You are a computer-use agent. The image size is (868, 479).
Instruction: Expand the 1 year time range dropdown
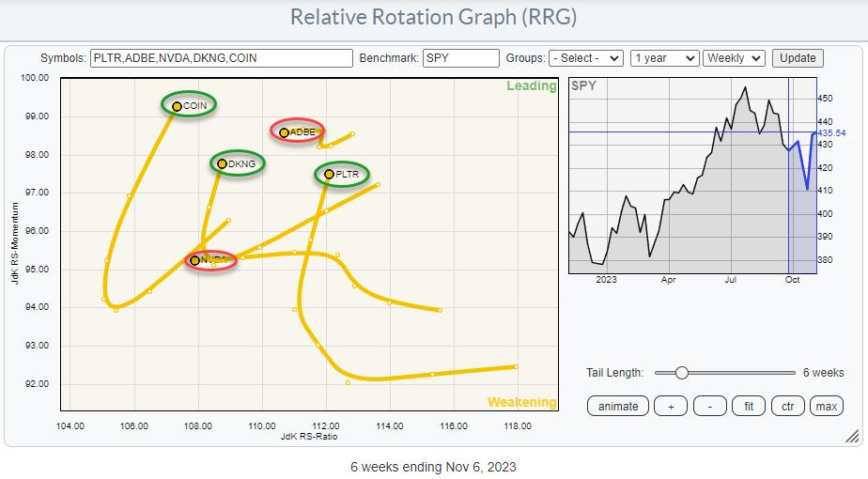(x=665, y=58)
